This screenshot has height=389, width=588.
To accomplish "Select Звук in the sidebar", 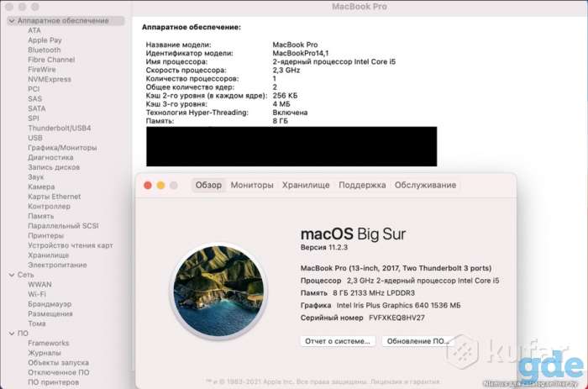I will (35, 177).
